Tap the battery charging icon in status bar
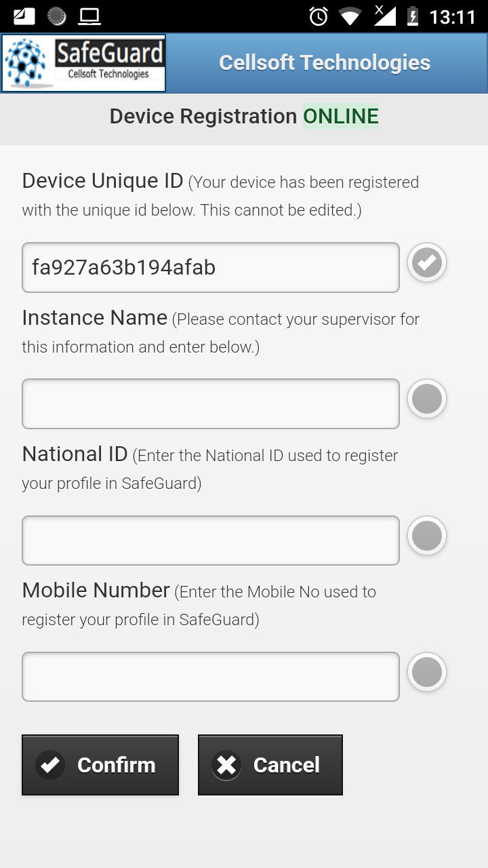This screenshot has width=488, height=868. 412,16
